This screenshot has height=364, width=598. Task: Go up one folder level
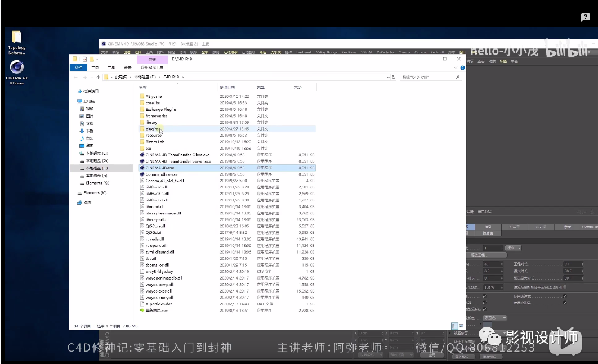(99, 77)
